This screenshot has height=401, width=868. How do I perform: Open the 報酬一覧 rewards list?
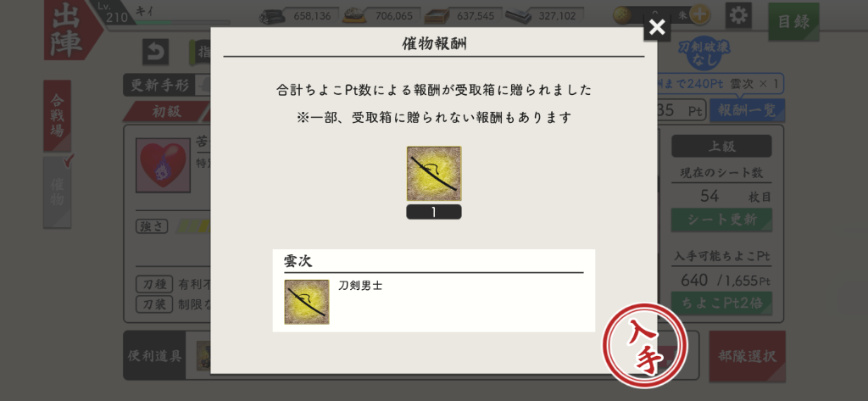tap(748, 109)
